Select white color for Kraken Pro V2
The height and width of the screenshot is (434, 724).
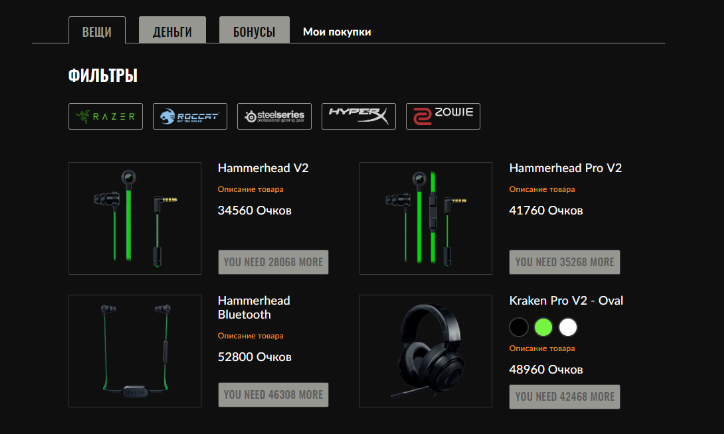[x=568, y=326]
